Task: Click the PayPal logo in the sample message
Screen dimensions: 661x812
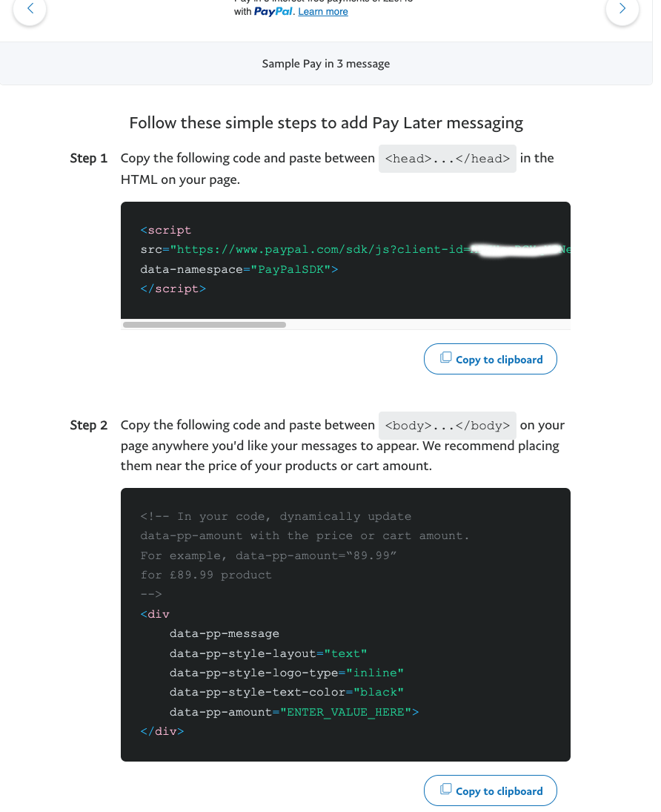Action: pos(273,11)
